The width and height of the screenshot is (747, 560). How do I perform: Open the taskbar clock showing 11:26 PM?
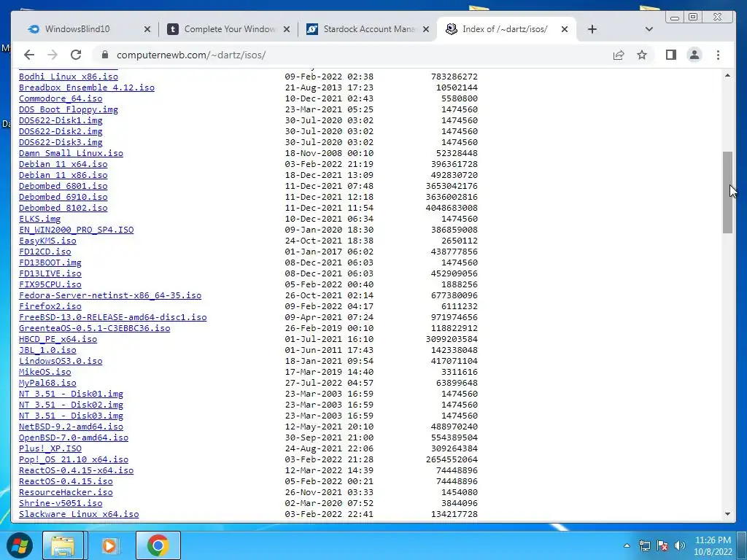tap(713, 545)
